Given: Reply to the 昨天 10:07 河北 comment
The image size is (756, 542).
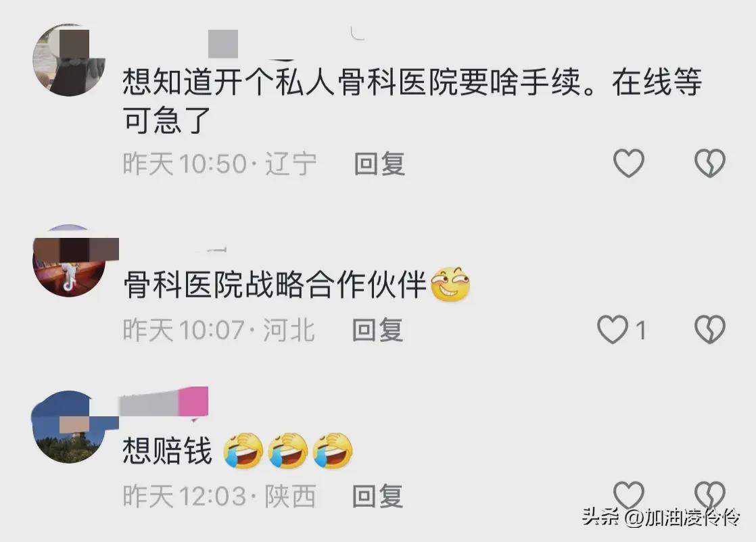Looking at the screenshot, I should click(377, 330).
